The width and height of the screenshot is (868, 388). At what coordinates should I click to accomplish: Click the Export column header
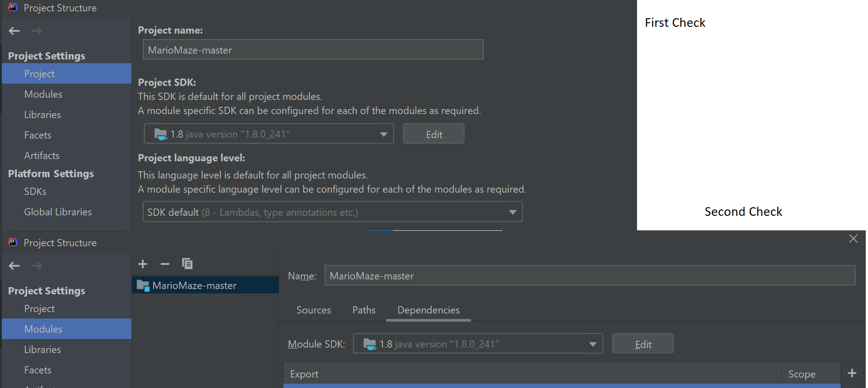pyautogui.click(x=301, y=374)
